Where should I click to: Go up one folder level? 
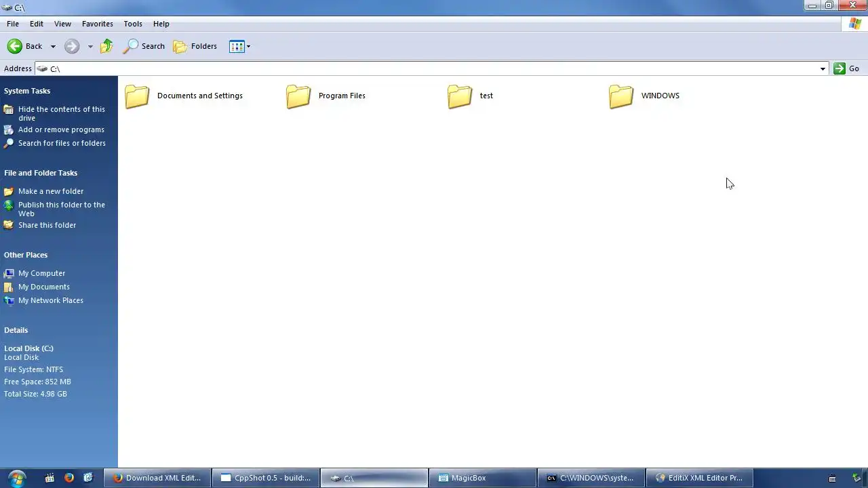(x=106, y=46)
